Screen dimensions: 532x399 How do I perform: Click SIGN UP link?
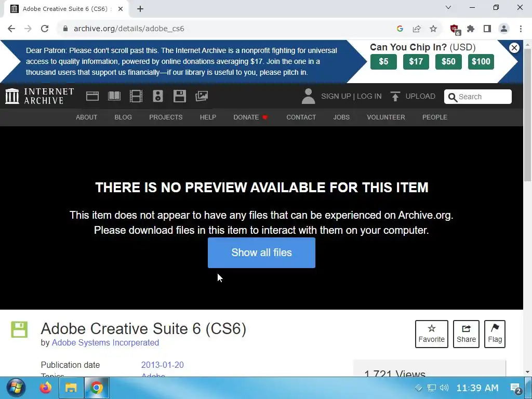(336, 96)
